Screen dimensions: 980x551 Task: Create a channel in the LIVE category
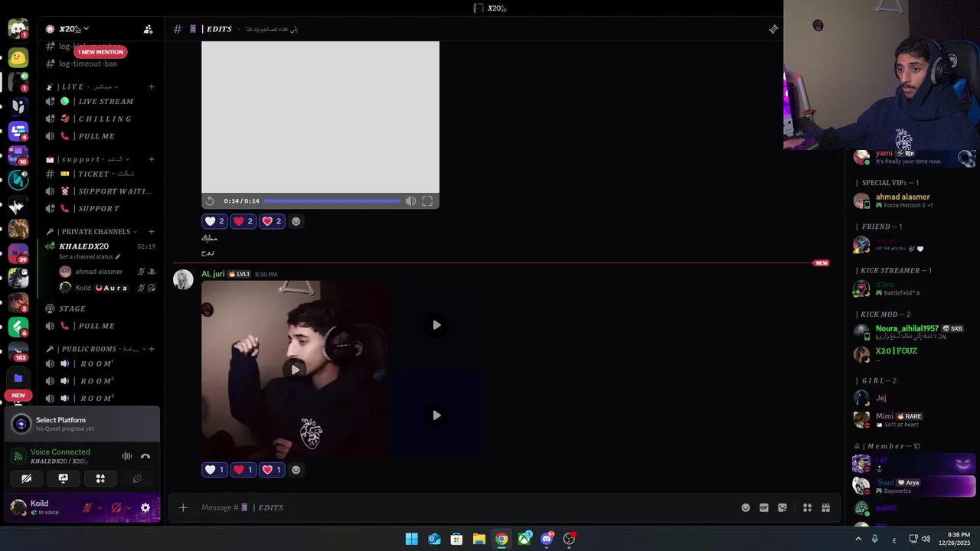pos(152,86)
